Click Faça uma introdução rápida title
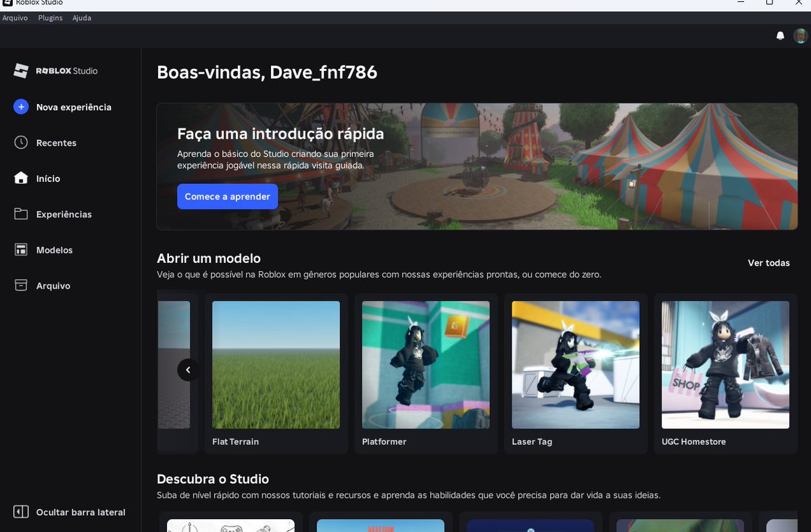The image size is (811, 532). (280, 133)
